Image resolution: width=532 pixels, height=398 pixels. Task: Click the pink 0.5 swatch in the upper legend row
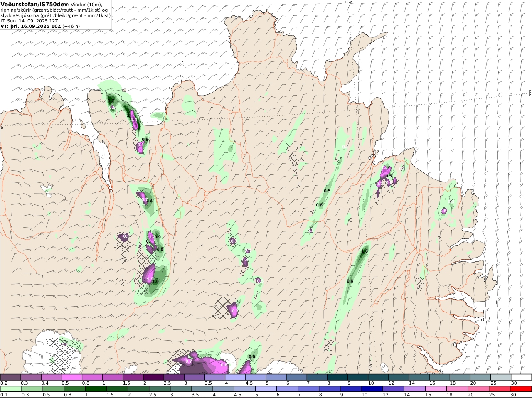pos(71,377)
